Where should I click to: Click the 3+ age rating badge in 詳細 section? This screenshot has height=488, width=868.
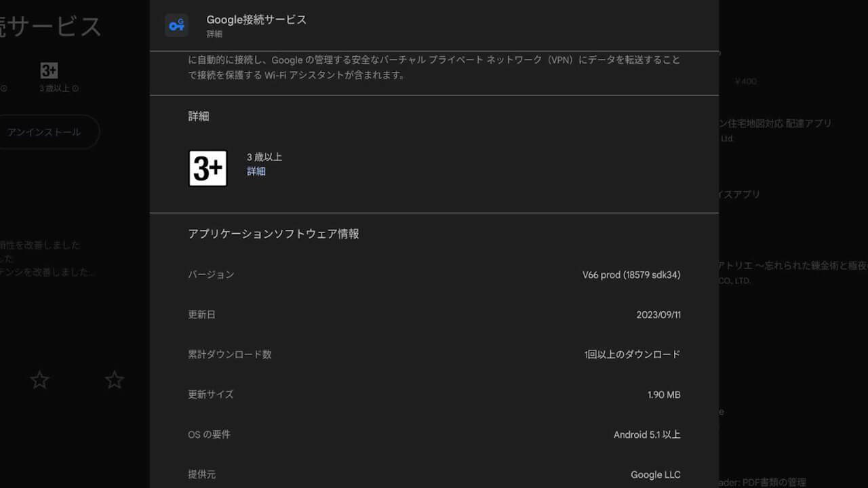pos(208,168)
